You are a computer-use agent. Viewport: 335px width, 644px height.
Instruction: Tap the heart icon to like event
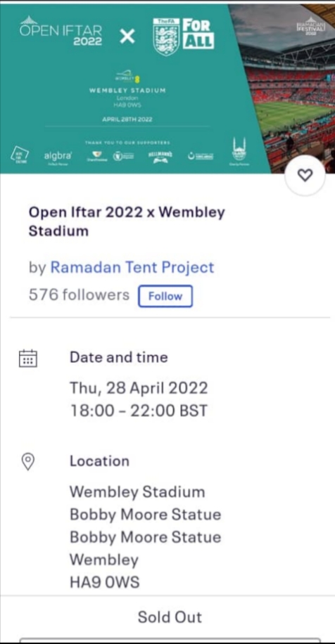coord(305,175)
